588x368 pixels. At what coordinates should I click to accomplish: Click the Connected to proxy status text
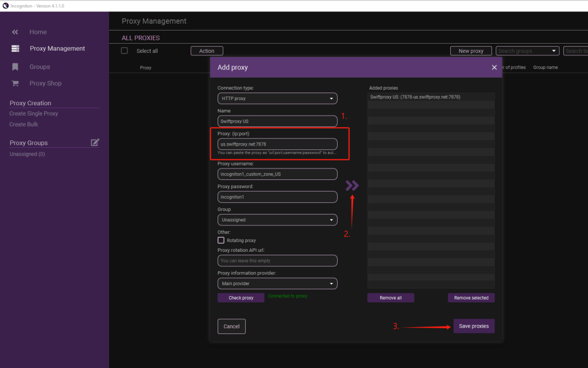[288, 296]
